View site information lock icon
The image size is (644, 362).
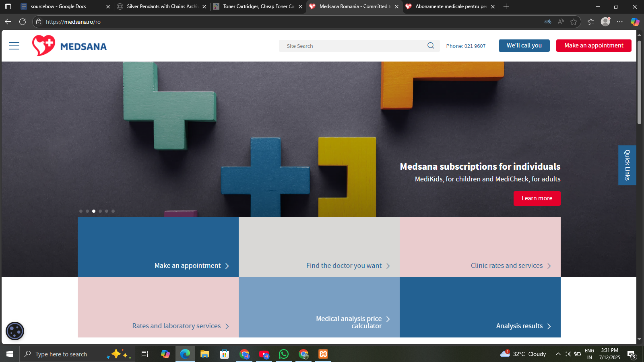click(39, 22)
